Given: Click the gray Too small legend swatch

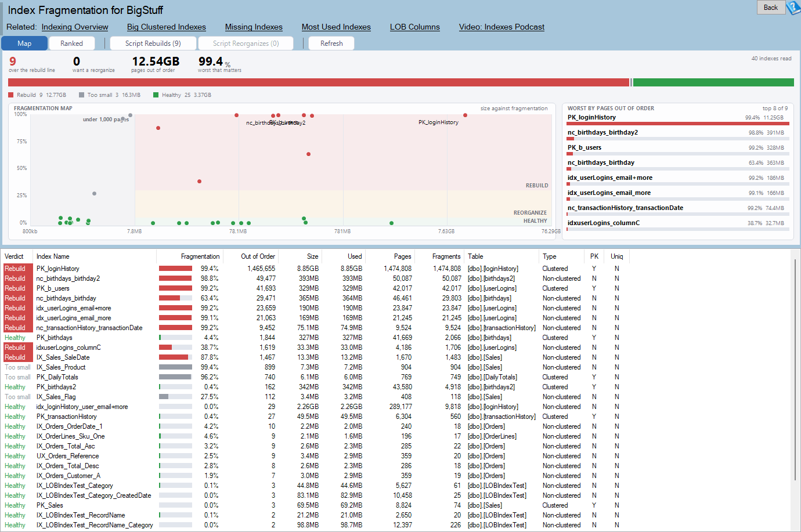Looking at the screenshot, I should [82, 95].
